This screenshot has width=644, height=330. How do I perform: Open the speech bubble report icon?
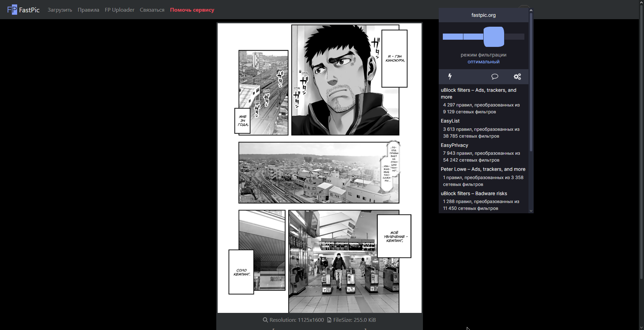[x=495, y=76]
